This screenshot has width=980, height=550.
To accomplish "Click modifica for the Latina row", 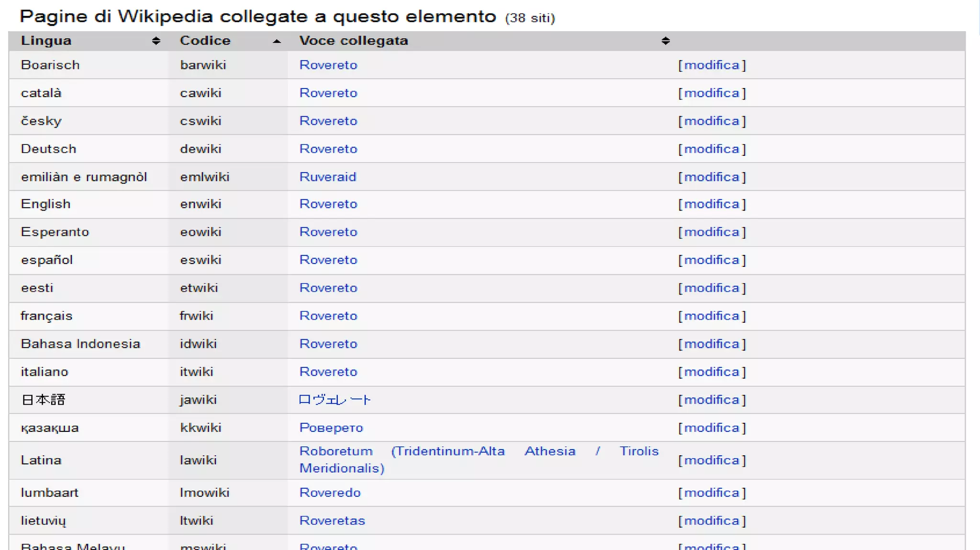I will (712, 460).
